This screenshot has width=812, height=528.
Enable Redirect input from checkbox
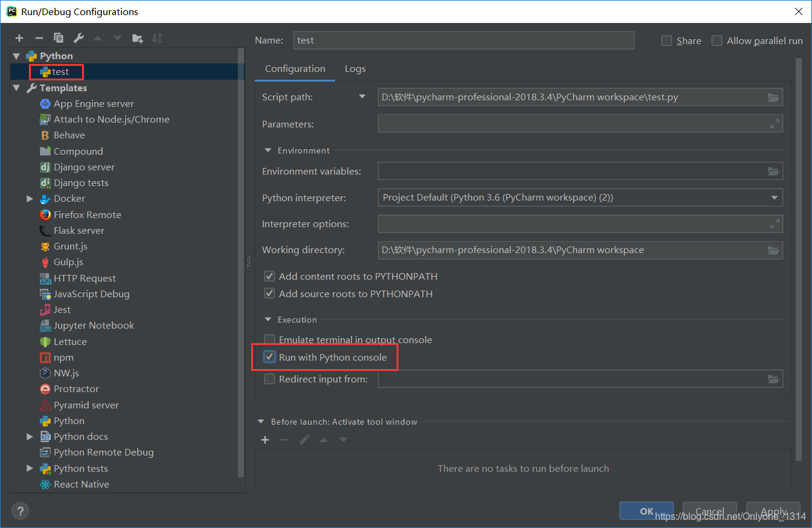click(x=269, y=379)
